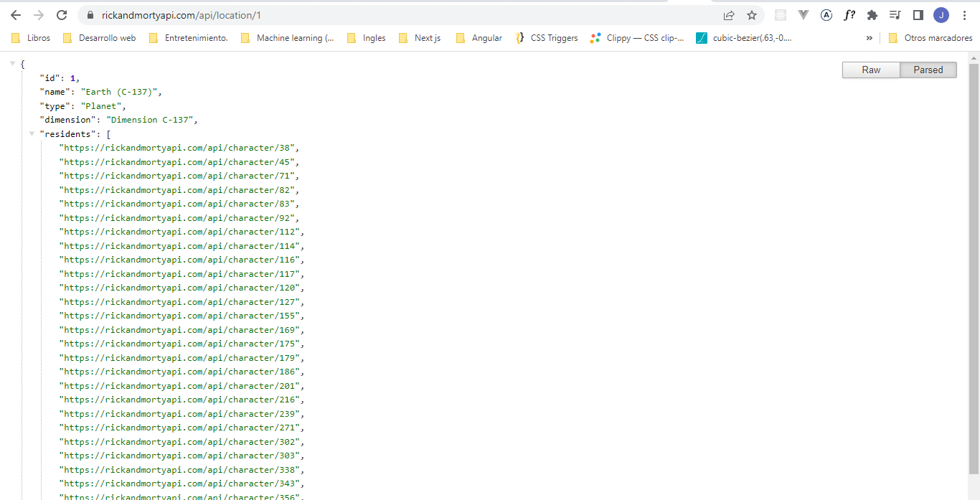Click the circled A extension icon
Viewport: 980px width, 500px height.
pyautogui.click(x=826, y=14)
